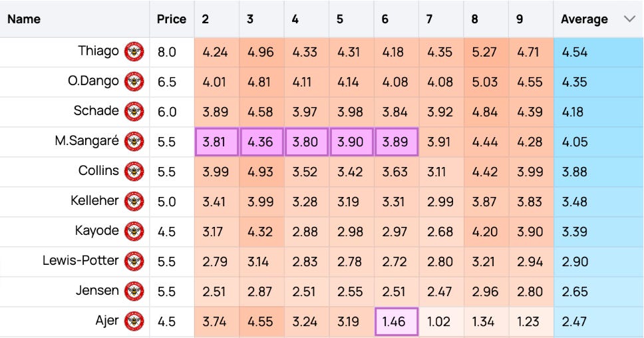Image resolution: width=644 pixels, height=338 pixels.
Task: Click the club crest beside Kelleher
Action: 134,202
